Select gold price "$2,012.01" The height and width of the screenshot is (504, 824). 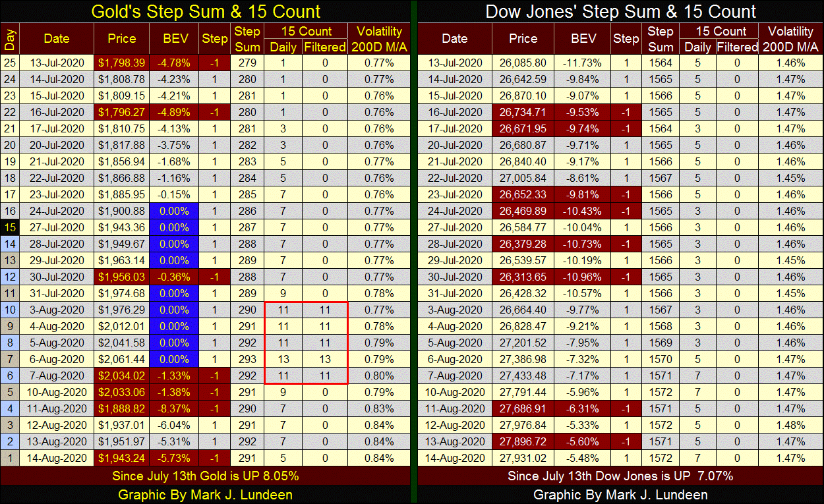point(122,326)
